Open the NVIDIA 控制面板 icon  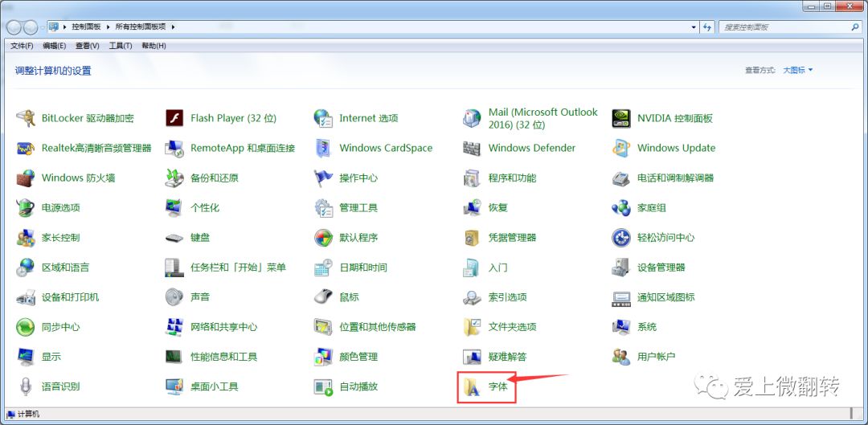(621, 118)
